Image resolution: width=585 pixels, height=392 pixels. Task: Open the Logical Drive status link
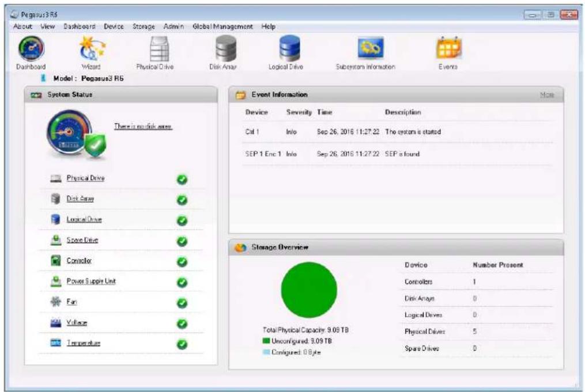pos(84,219)
